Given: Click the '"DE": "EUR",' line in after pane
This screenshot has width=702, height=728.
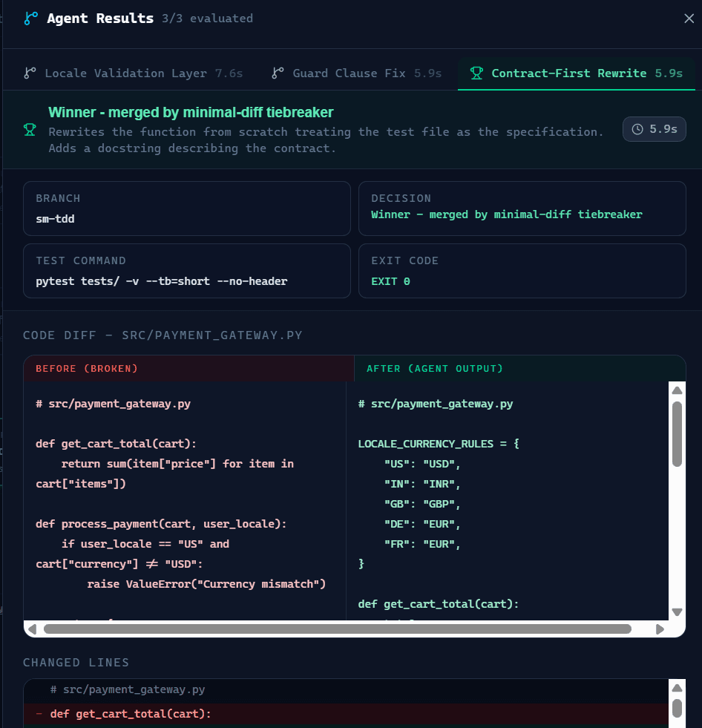Looking at the screenshot, I should (x=422, y=524).
